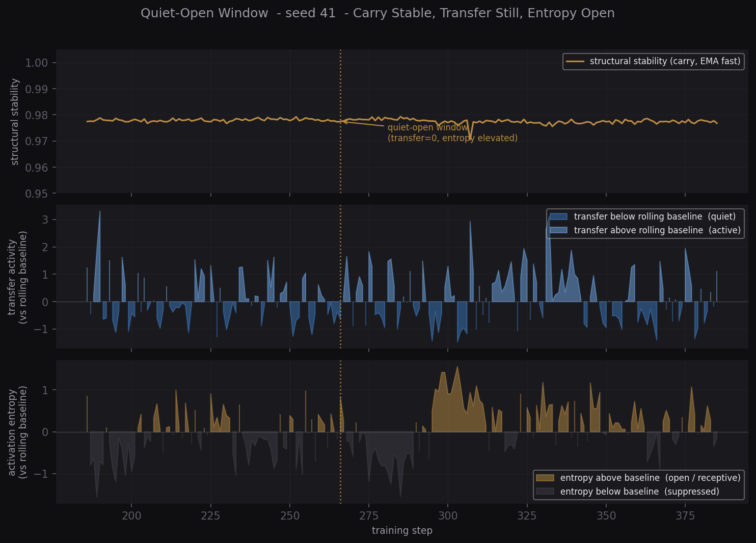Click the structural stability legend line sample
This screenshot has width=756, height=543.
pyautogui.click(x=575, y=62)
